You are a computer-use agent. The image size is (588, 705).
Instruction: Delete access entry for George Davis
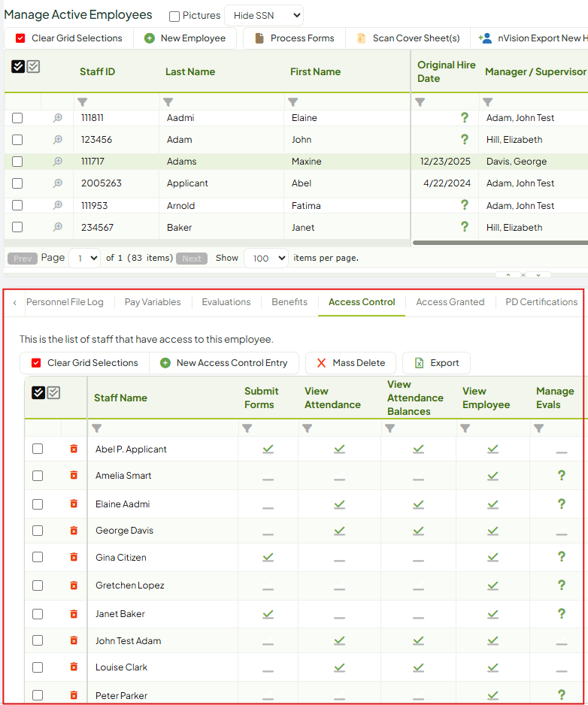click(x=74, y=531)
